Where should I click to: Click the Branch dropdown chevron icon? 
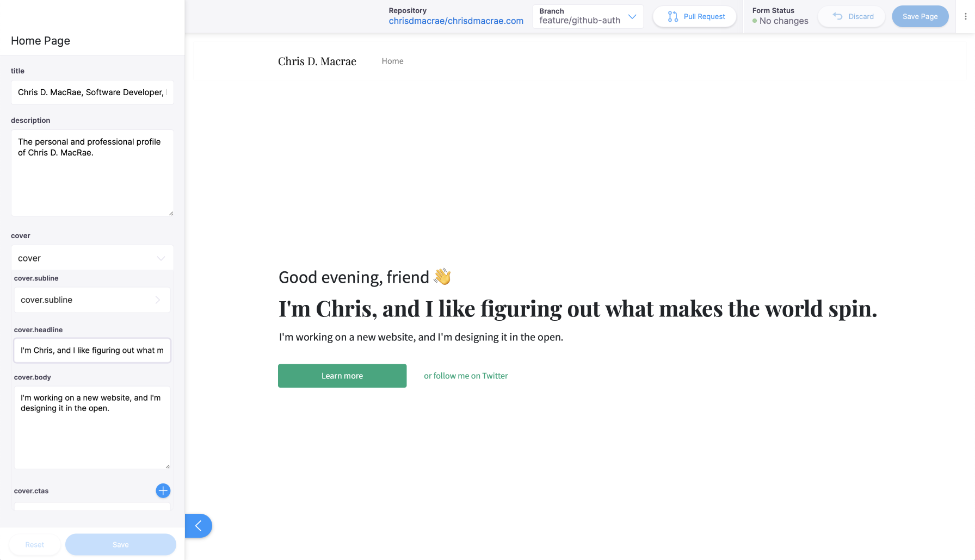pyautogui.click(x=633, y=17)
